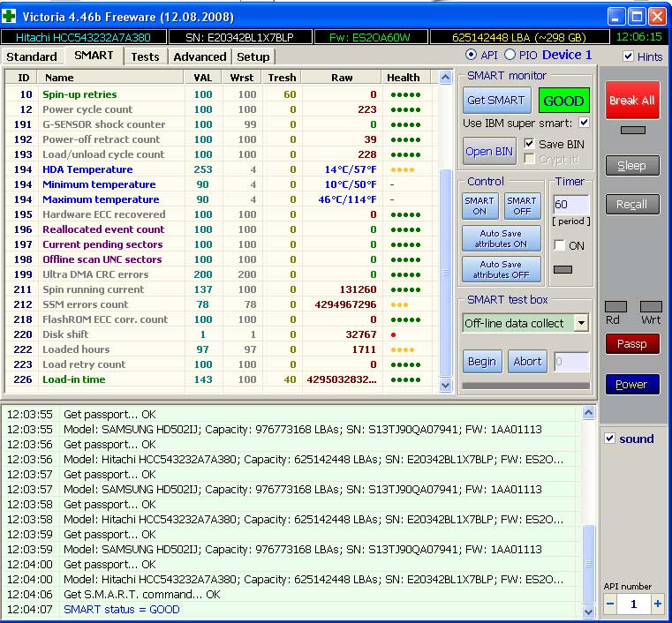This screenshot has width=672, height=623.
Task: Increase API number with plus button
Action: coord(657,604)
